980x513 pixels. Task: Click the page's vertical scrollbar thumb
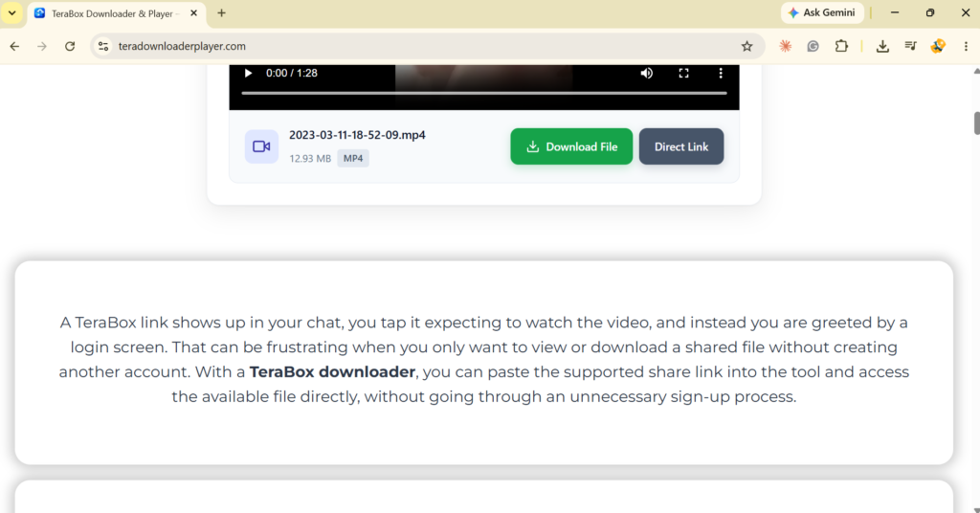976,123
